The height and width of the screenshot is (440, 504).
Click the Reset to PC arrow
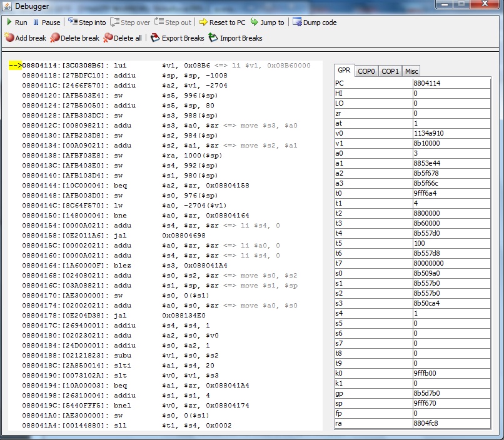coord(203,22)
